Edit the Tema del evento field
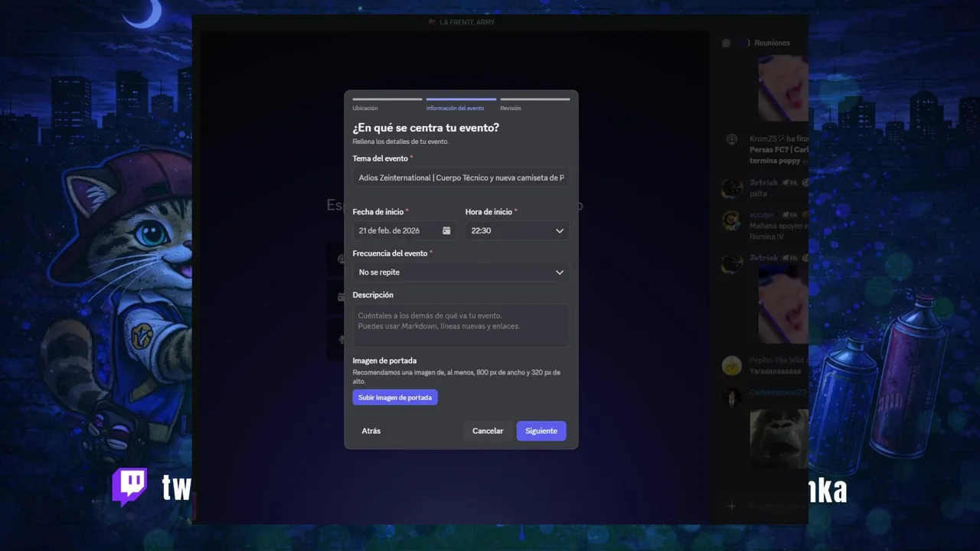 [461, 178]
